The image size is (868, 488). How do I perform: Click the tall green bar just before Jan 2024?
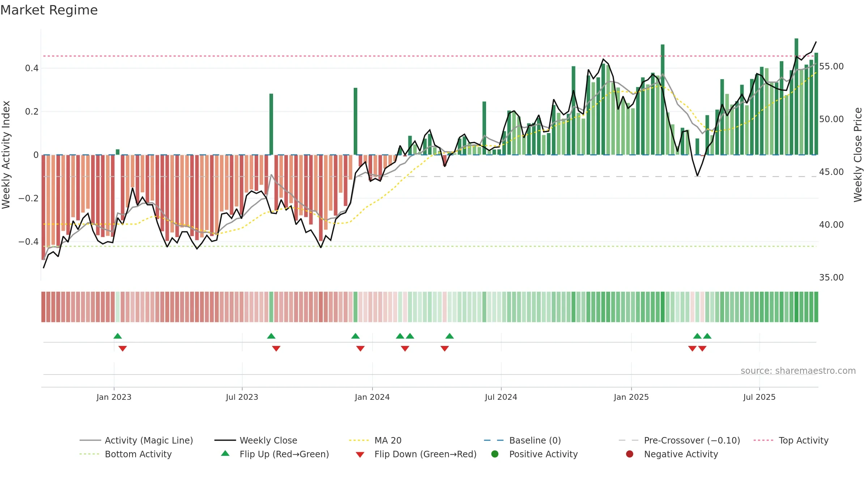[356, 121]
